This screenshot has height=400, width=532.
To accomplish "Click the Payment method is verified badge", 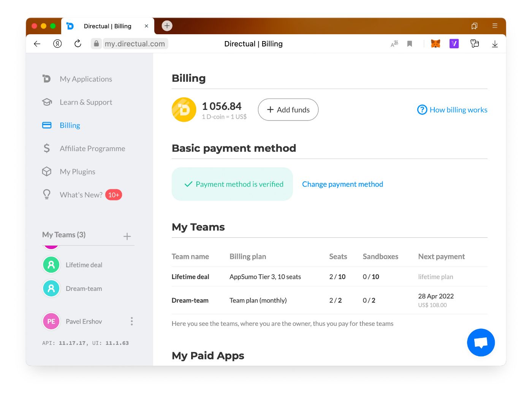I will coord(232,184).
